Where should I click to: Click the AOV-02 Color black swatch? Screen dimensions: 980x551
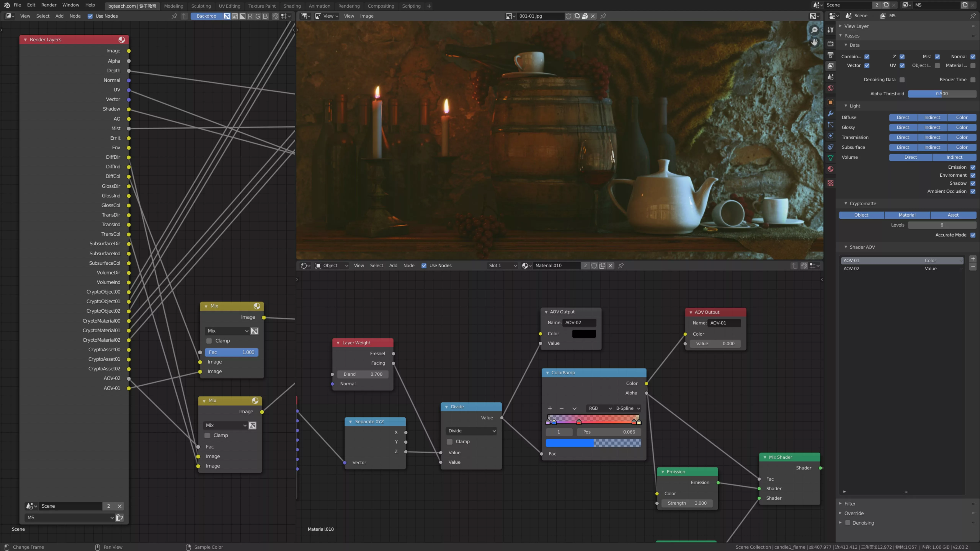coord(584,333)
